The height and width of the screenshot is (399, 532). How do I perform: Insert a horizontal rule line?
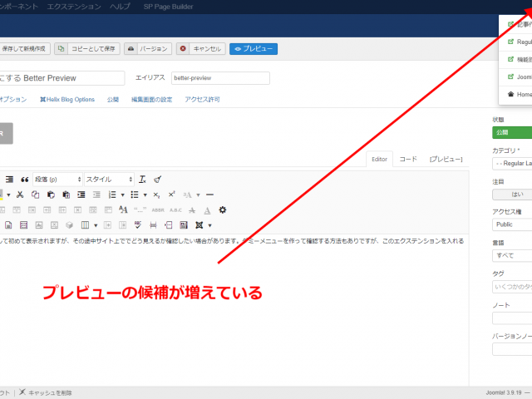coord(209,195)
